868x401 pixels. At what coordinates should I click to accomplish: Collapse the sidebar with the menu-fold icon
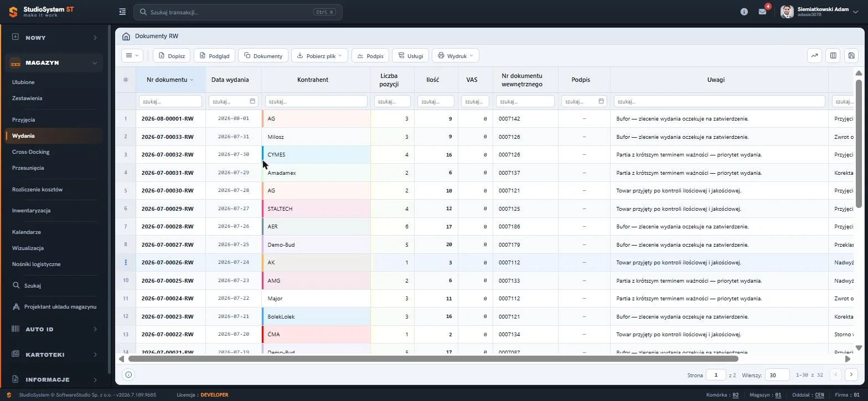122,12
